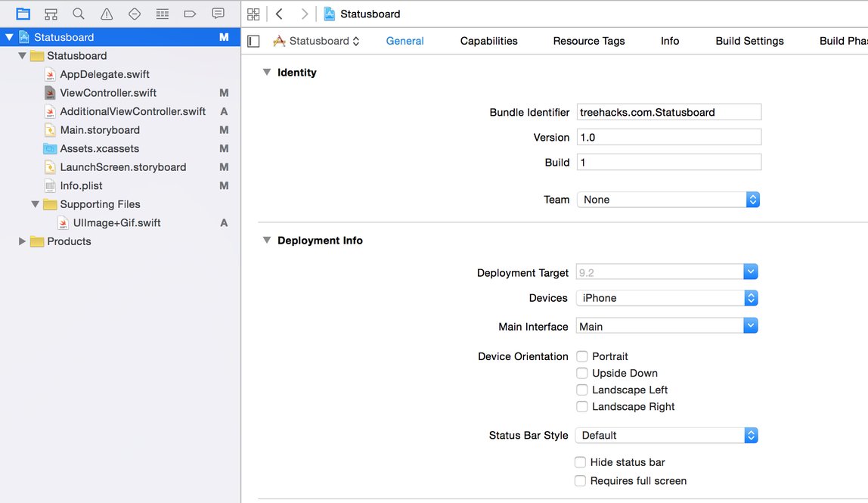Open Main.storyboard

tap(100, 130)
